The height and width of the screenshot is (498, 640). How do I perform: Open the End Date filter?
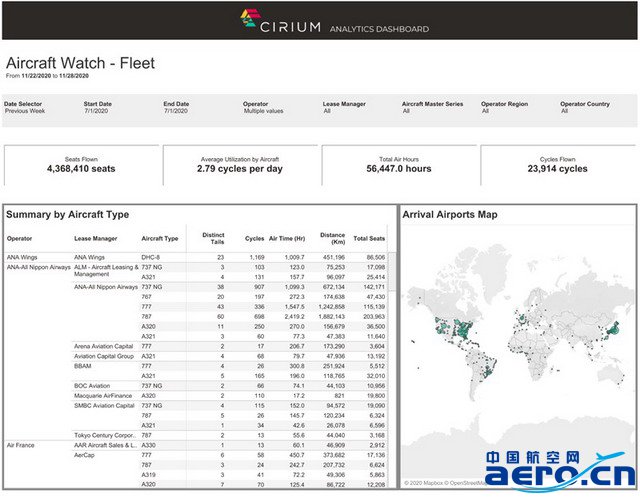point(176,107)
